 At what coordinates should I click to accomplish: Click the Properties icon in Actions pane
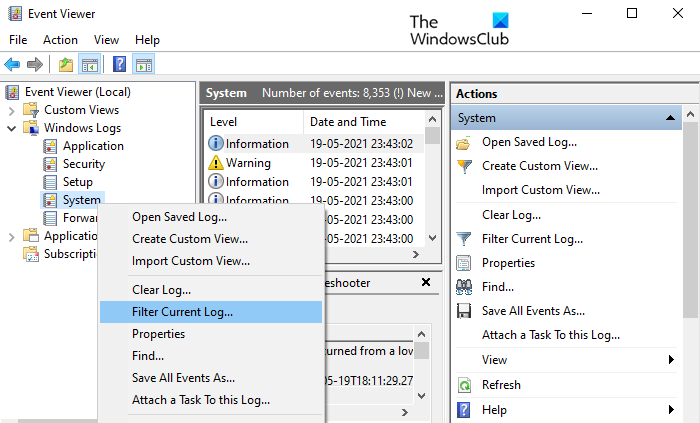point(464,263)
